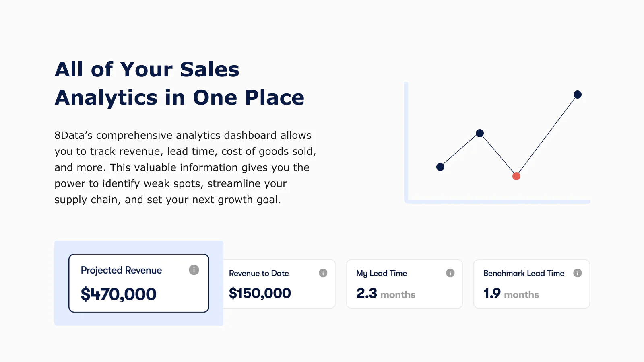Click the highest dark data point on chart
The width and height of the screenshot is (644, 362).
click(x=578, y=95)
